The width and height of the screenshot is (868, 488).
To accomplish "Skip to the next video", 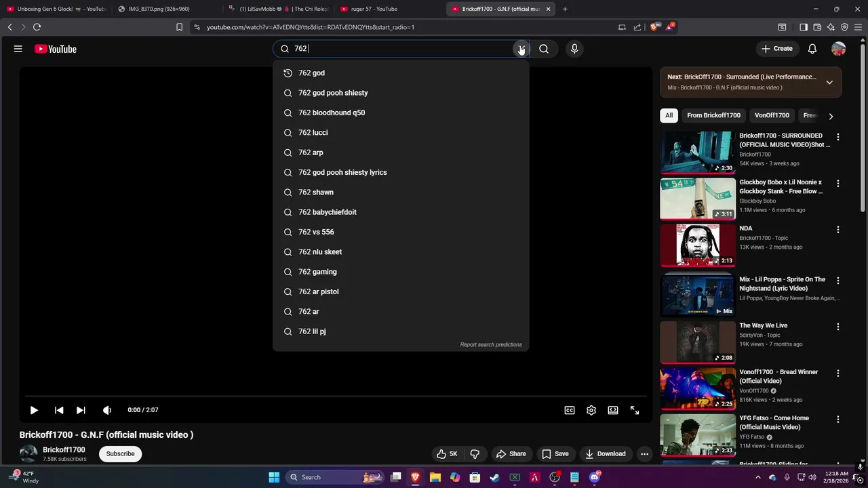I will pos(81,410).
